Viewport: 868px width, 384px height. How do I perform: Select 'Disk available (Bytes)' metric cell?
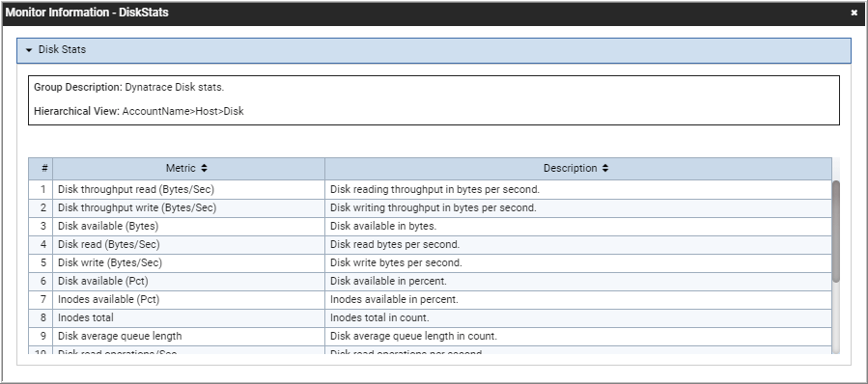[x=189, y=227]
